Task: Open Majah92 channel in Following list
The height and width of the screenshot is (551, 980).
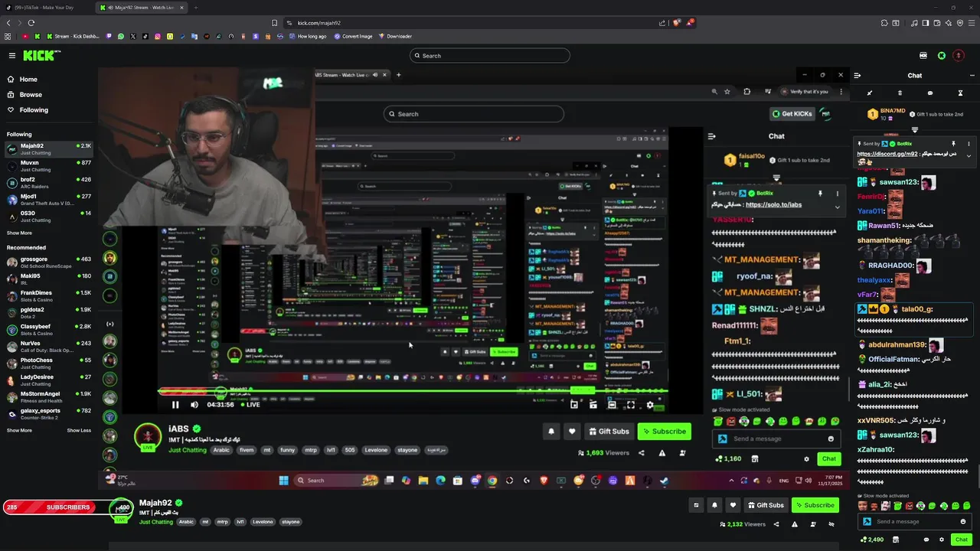Action: coord(49,148)
